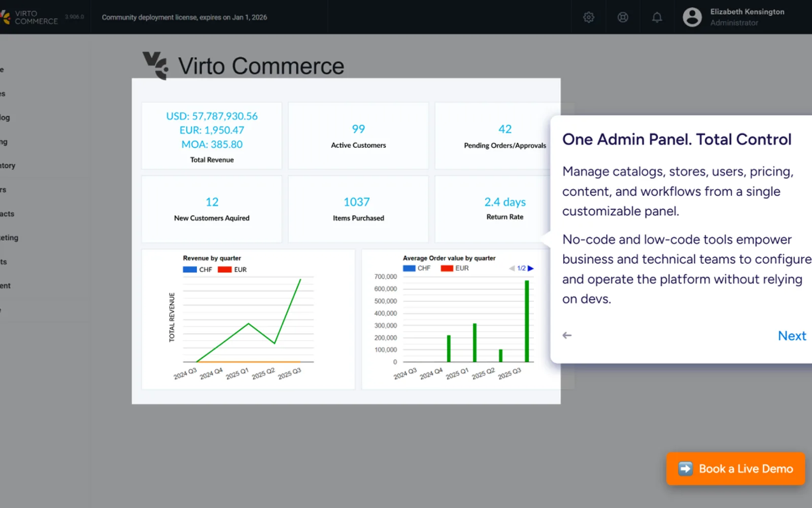Open the sidebar item ending in 'acts'
This screenshot has height=508, width=812.
tap(7, 214)
